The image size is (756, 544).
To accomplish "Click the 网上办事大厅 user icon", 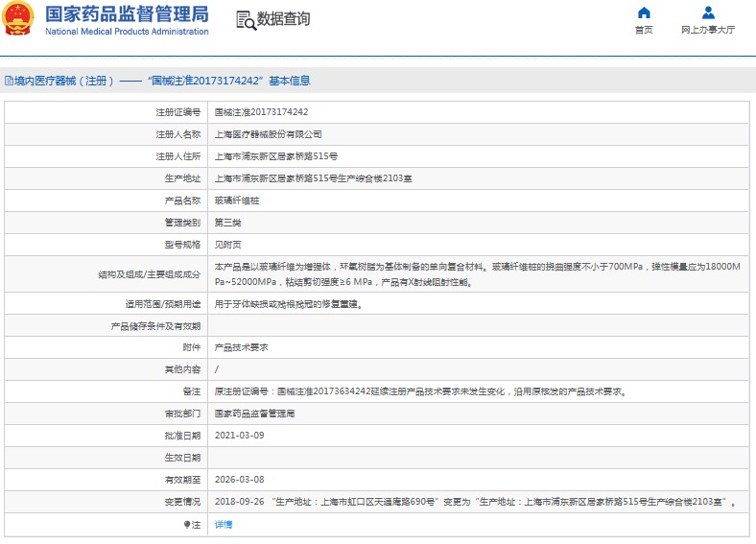I will pos(708,13).
